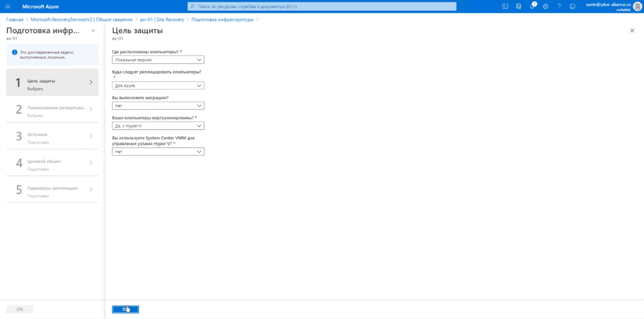Open the Hyper-V virtualization dropdown

coord(158,126)
